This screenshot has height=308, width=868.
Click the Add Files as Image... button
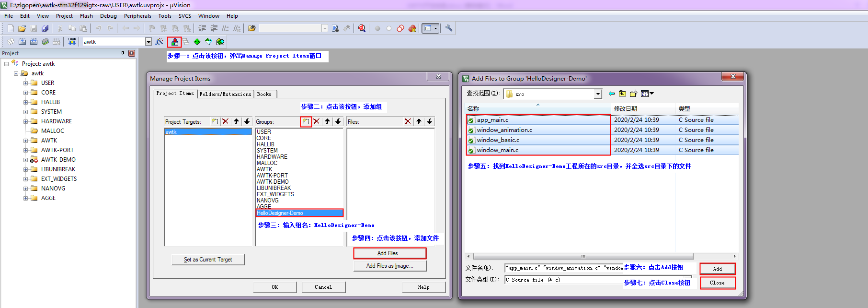click(x=389, y=266)
